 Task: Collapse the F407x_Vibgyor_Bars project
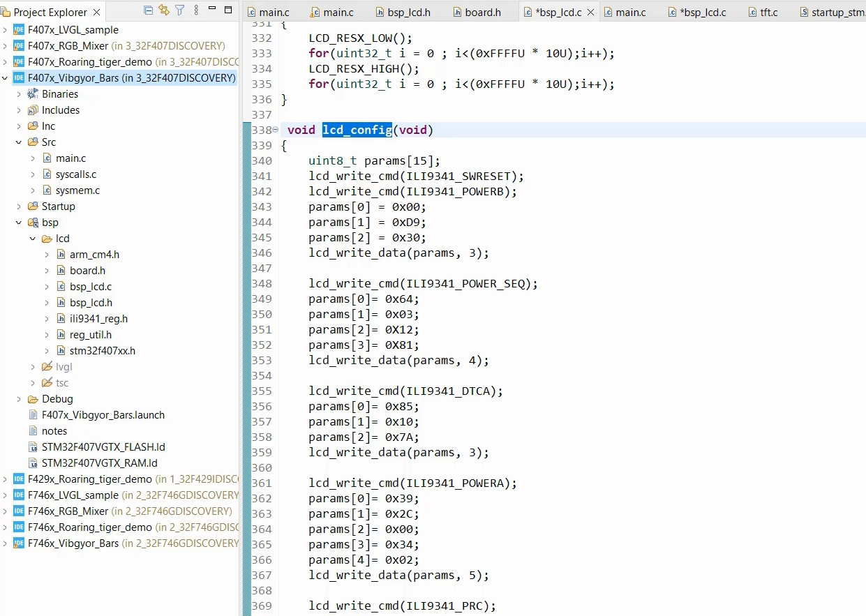click(x=5, y=78)
